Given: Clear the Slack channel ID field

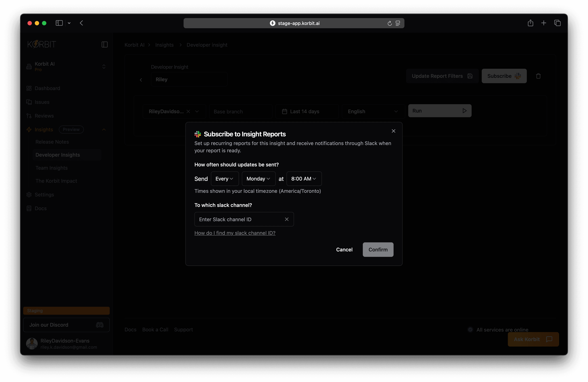Looking at the screenshot, I should tap(287, 219).
